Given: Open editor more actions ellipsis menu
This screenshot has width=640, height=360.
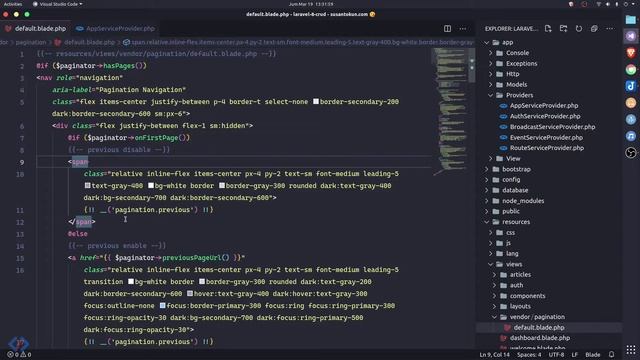Looking at the screenshot, I should click(x=462, y=29).
